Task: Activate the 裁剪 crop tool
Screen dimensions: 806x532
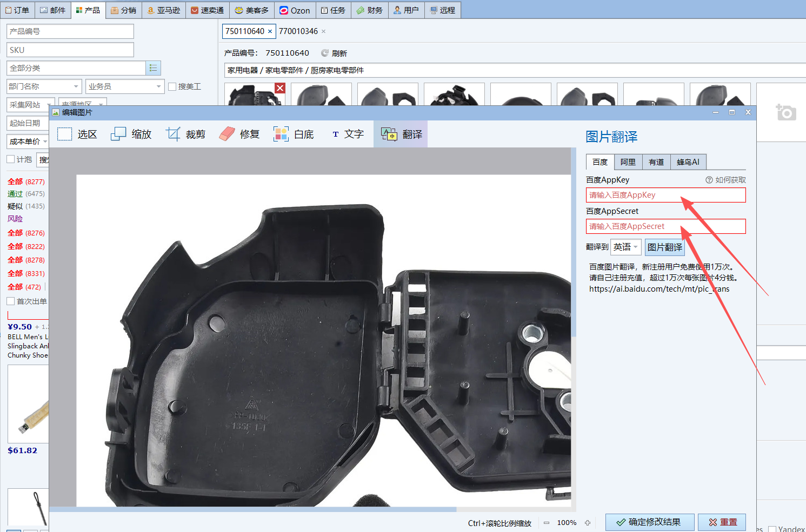Action: [x=185, y=134]
